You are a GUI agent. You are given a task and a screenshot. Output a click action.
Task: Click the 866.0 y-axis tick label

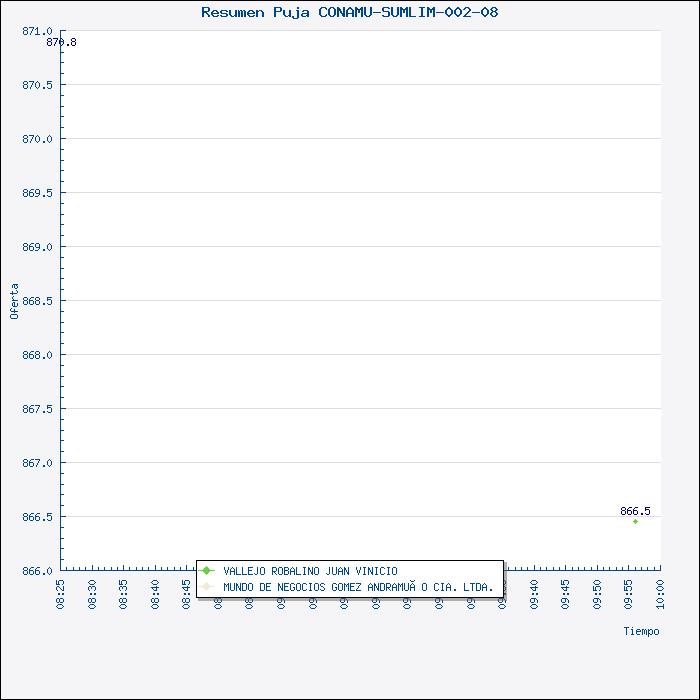[x=37, y=571]
